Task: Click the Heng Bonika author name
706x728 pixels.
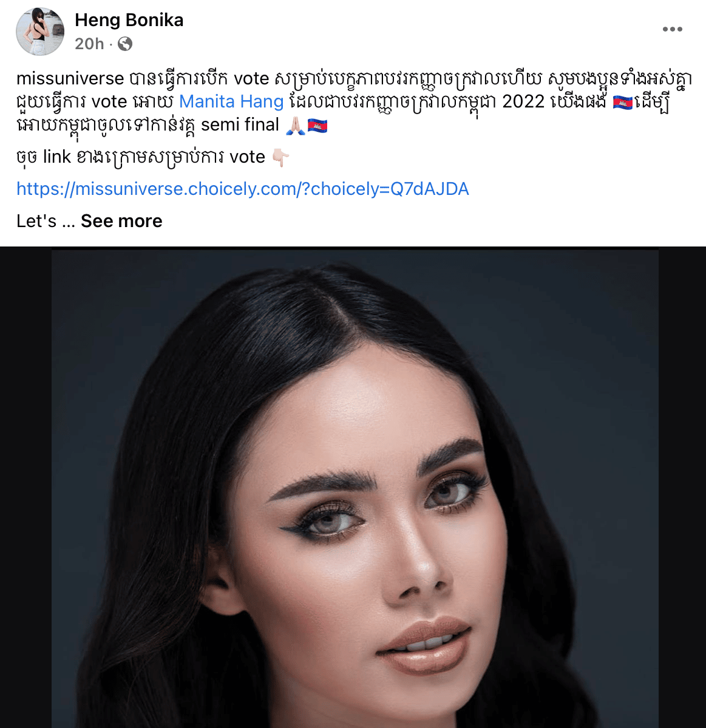Action: (129, 20)
